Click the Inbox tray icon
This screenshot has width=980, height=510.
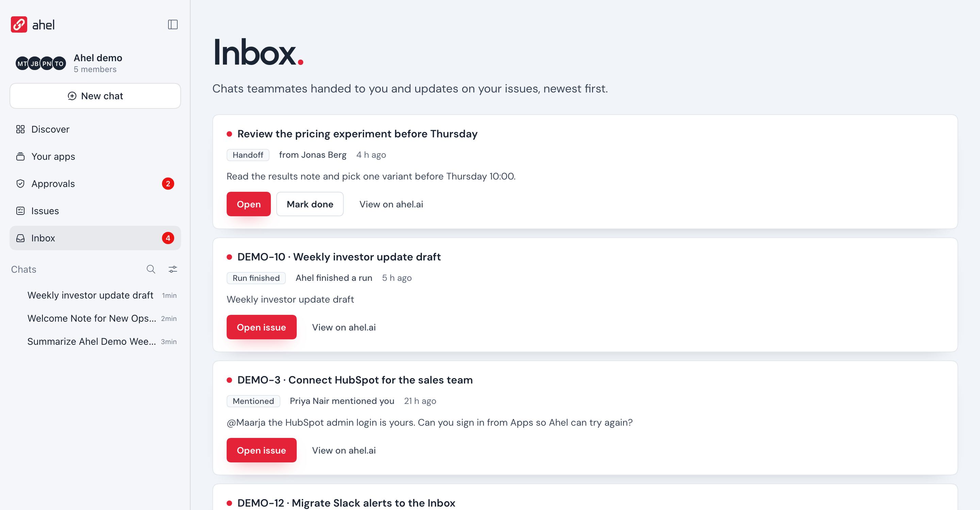coord(20,238)
